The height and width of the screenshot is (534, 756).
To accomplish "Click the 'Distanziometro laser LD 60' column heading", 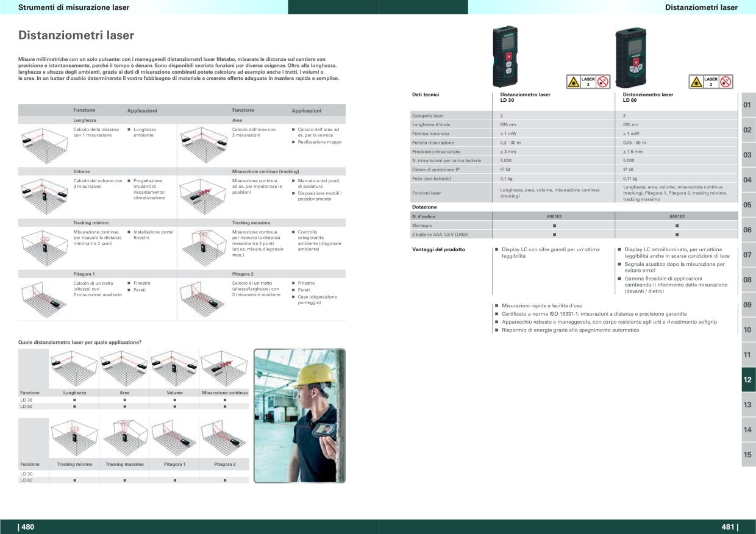I will pyautogui.click(x=648, y=97).
